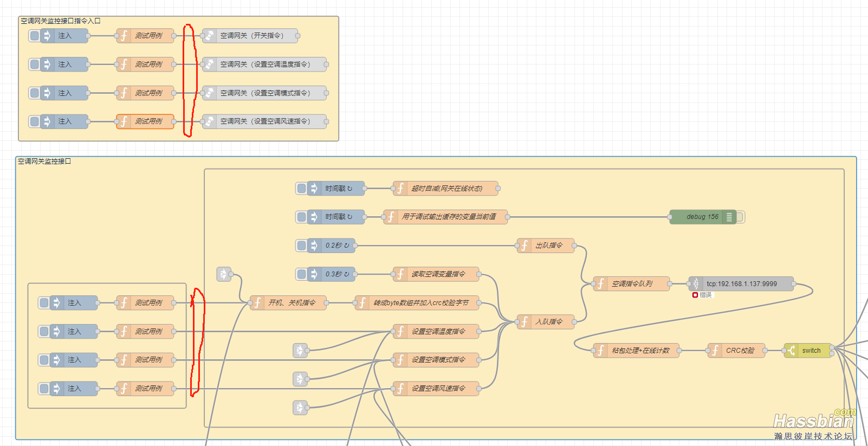Select link-in node wired to 开机、关机指令
The width and height of the screenshot is (868, 446).
click(x=224, y=274)
